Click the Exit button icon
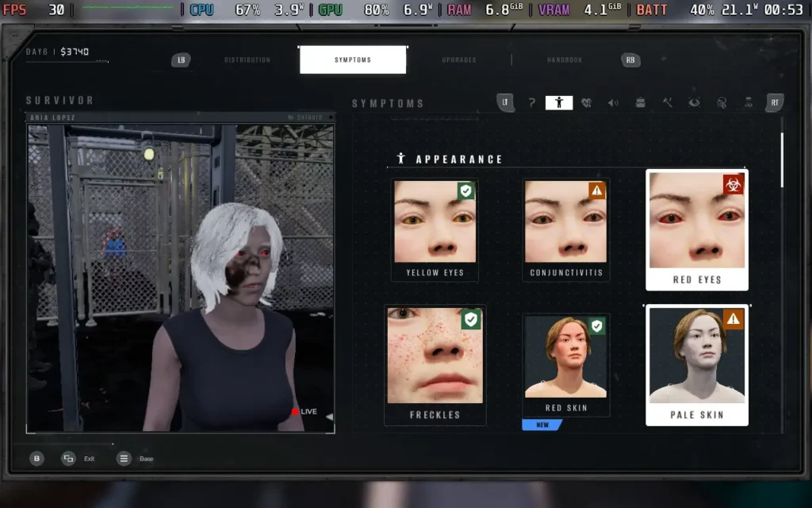812x508 pixels. [x=69, y=459]
